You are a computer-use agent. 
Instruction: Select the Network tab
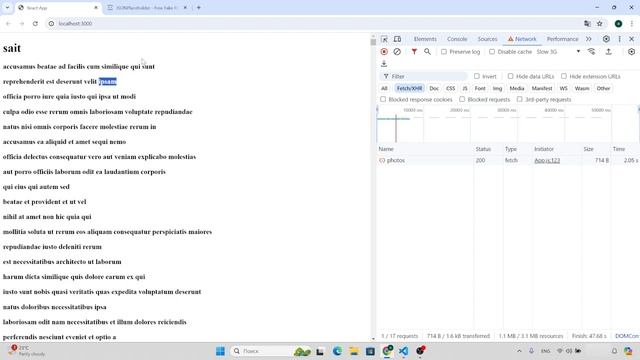click(522, 39)
